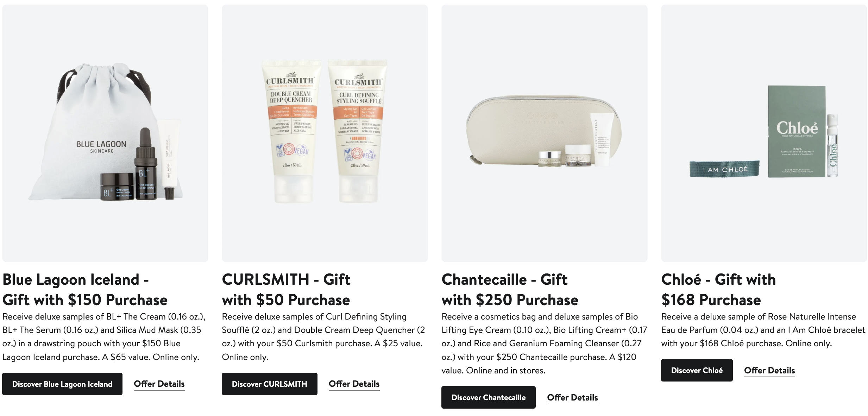This screenshot has height=416, width=868.
Task: Open the CURLSMITH tubes product image
Action: (x=324, y=133)
